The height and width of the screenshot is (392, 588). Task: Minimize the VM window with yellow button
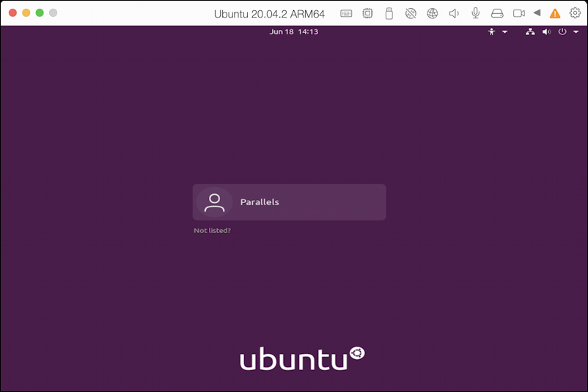click(26, 12)
